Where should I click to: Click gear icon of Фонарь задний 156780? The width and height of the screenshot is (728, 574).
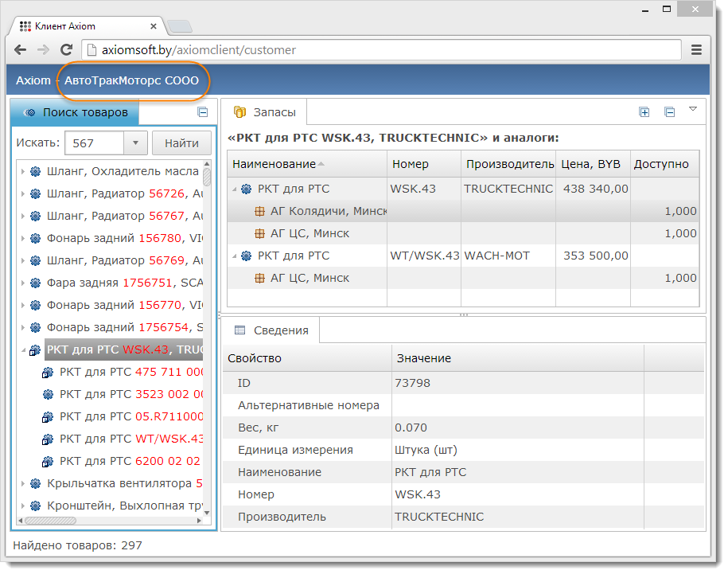click(x=35, y=238)
